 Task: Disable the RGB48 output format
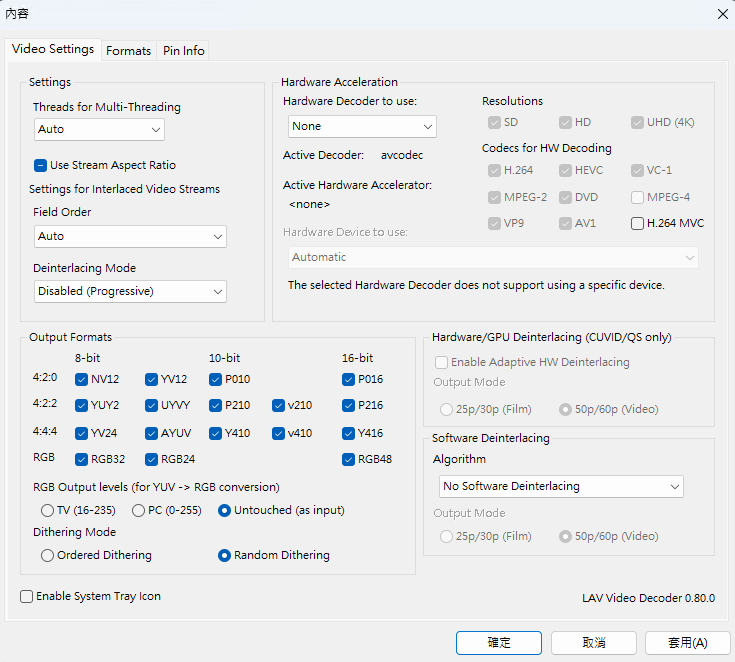tap(348, 460)
